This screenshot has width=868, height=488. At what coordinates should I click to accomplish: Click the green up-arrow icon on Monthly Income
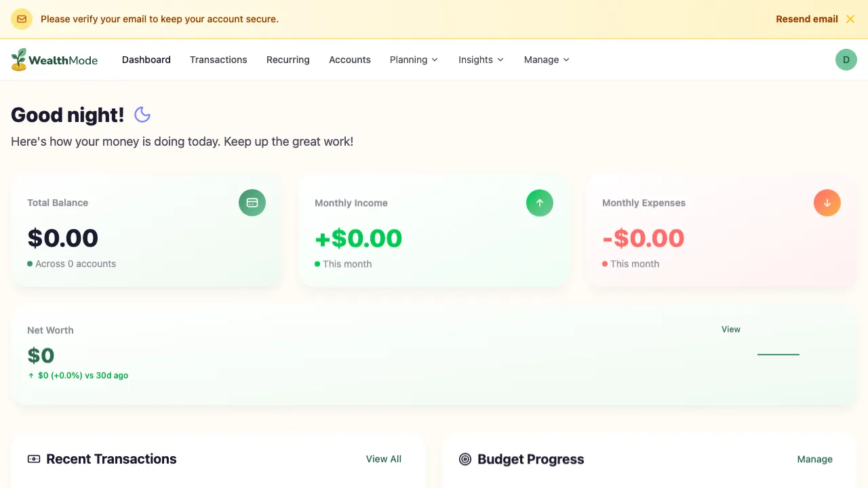point(540,203)
